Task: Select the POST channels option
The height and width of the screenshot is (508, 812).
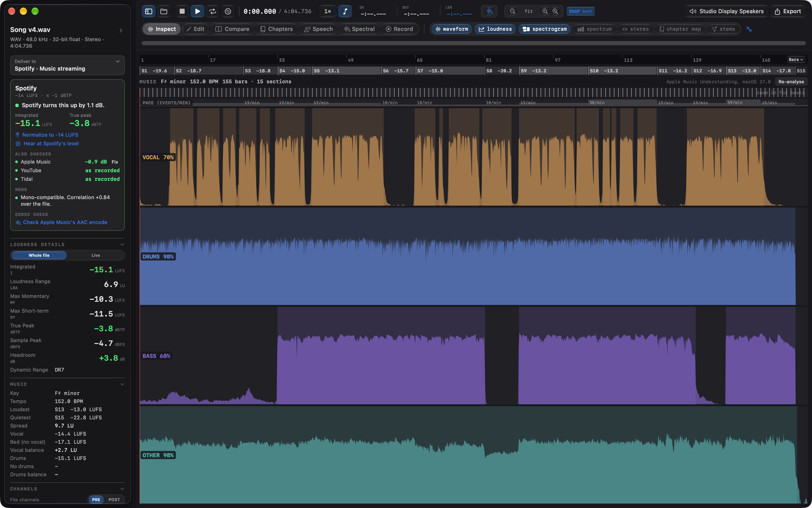Action: 114,500
